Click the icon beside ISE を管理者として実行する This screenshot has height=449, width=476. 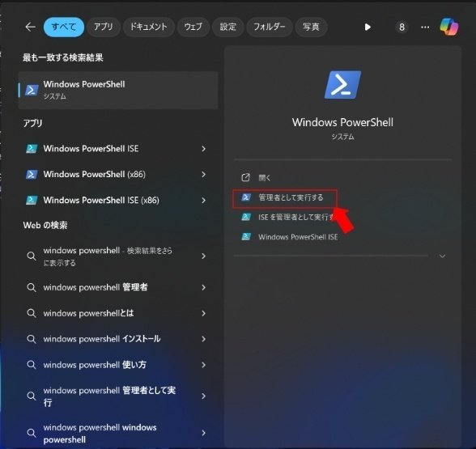click(x=246, y=217)
